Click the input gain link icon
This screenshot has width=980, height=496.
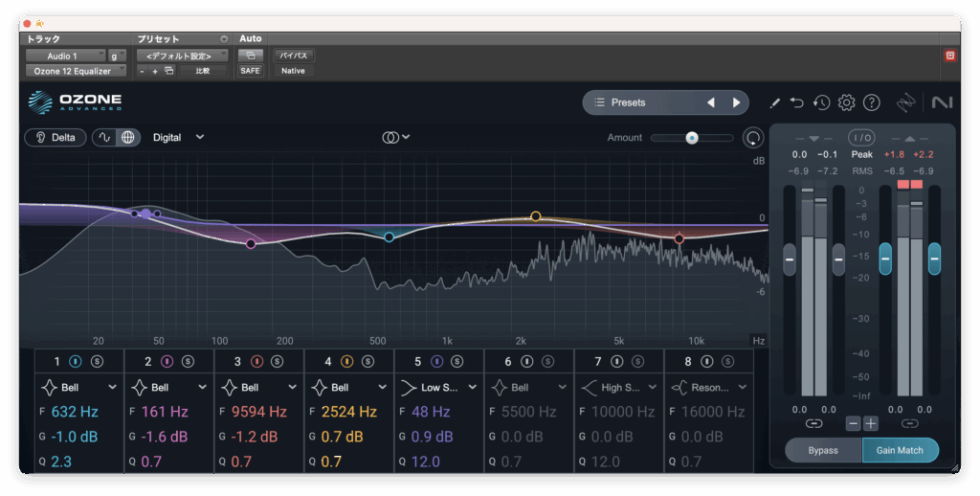pos(813,422)
